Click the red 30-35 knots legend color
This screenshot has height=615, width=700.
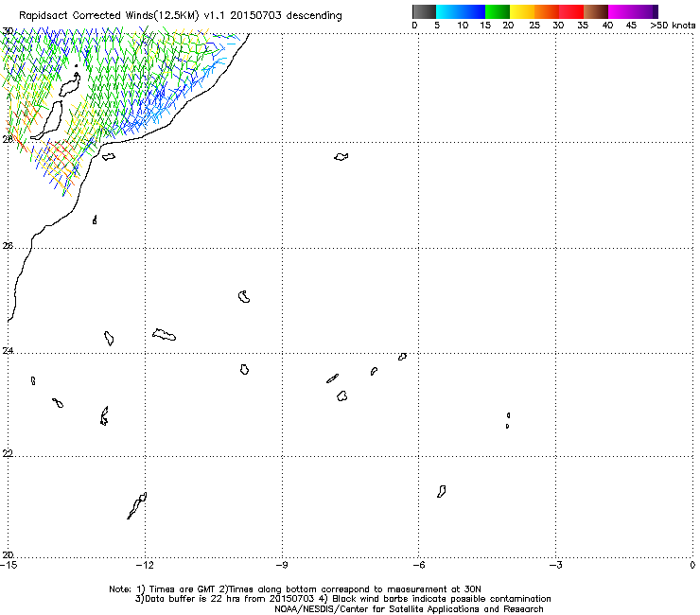click(x=571, y=11)
